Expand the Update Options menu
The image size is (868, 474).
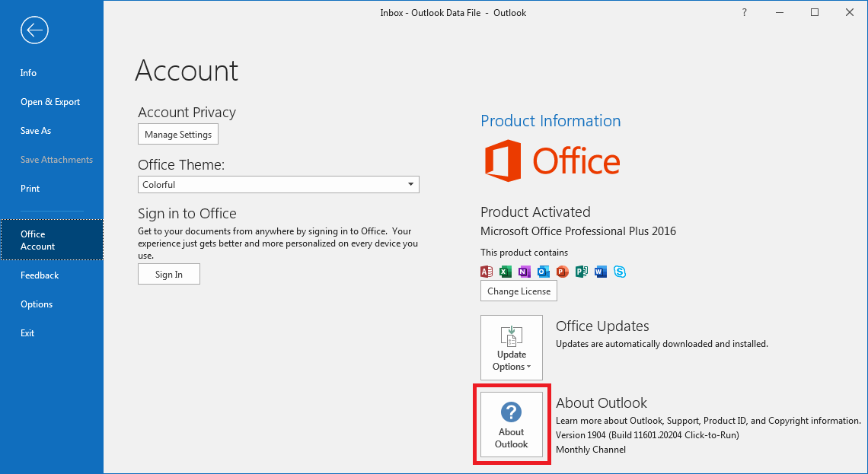point(511,348)
